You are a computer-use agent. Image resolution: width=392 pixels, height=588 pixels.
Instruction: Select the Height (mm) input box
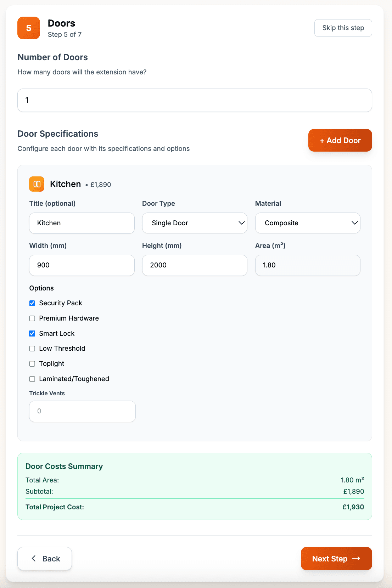(x=195, y=265)
